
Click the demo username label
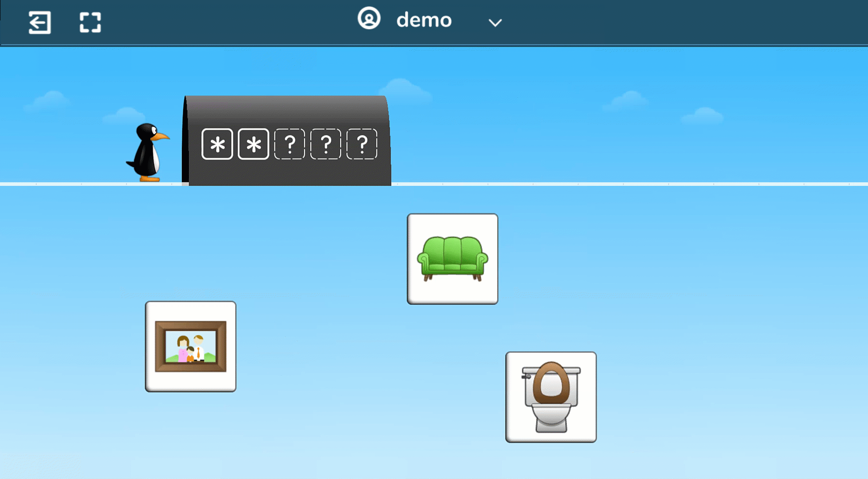[424, 20]
